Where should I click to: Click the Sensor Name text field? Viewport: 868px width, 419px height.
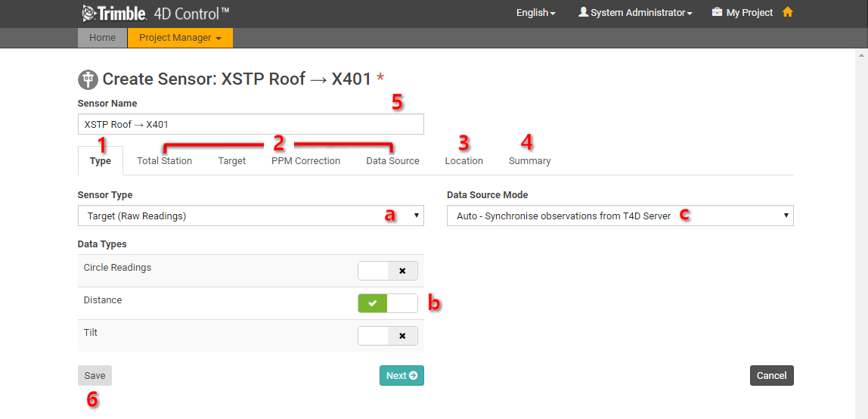point(250,124)
